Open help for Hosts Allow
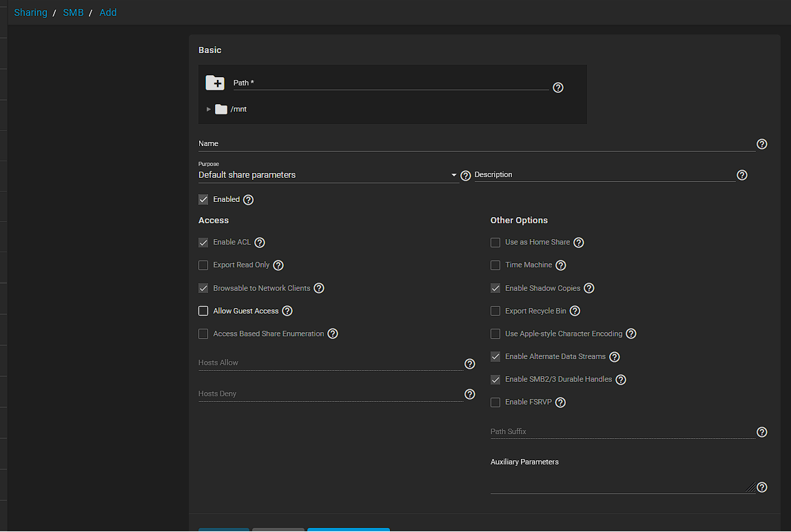This screenshot has width=791, height=532. 470,364
